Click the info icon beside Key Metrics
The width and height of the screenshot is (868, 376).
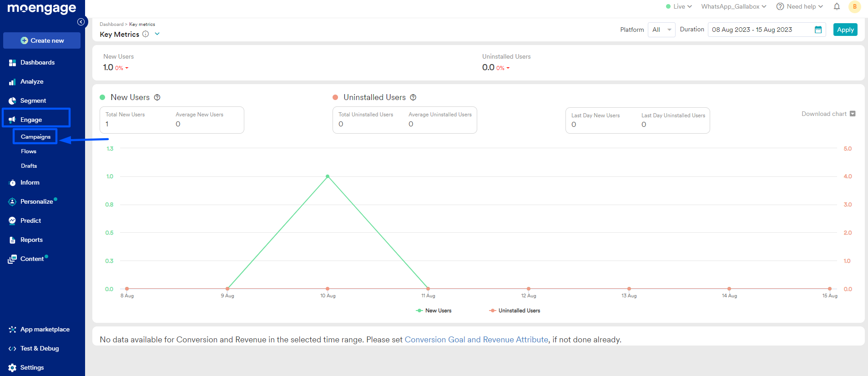click(146, 34)
